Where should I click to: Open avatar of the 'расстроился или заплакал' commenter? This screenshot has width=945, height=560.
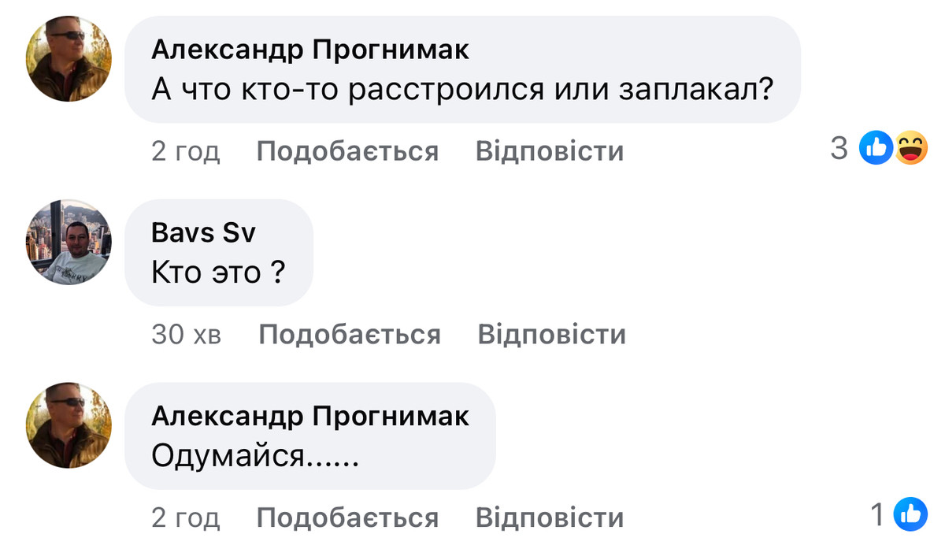click(x=69, y=59)
